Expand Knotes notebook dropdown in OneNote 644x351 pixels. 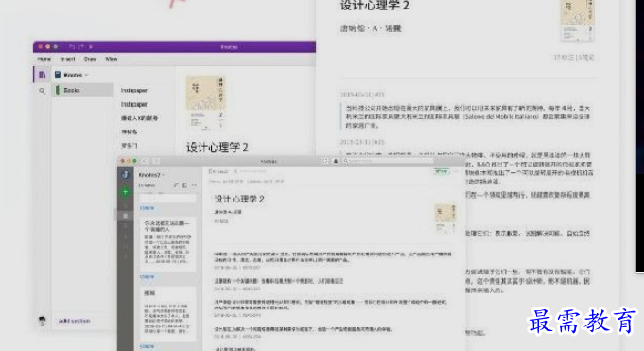72,75
